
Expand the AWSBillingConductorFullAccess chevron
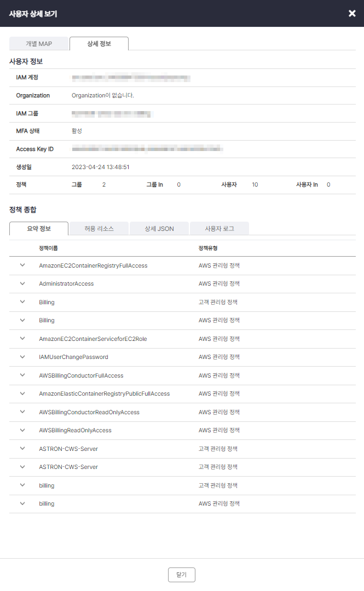click(x=22, y=375)
